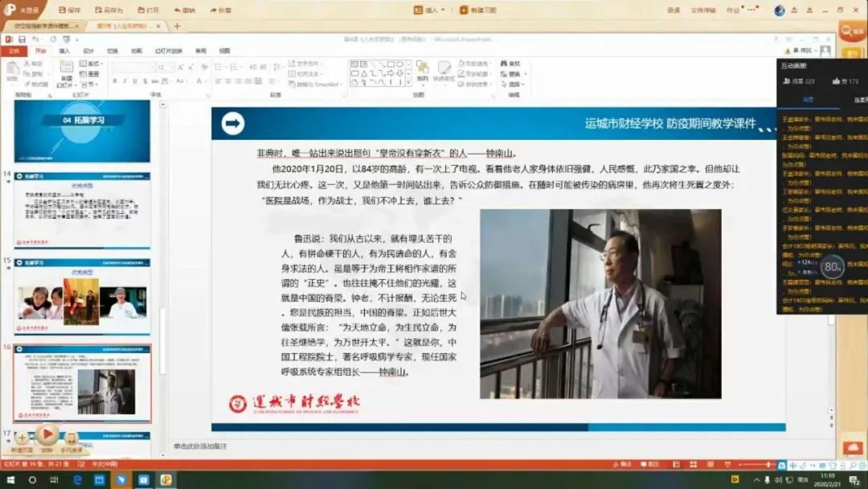Click the orange play button over slide panel
The image size is (868, 489).
click(47, 434)
